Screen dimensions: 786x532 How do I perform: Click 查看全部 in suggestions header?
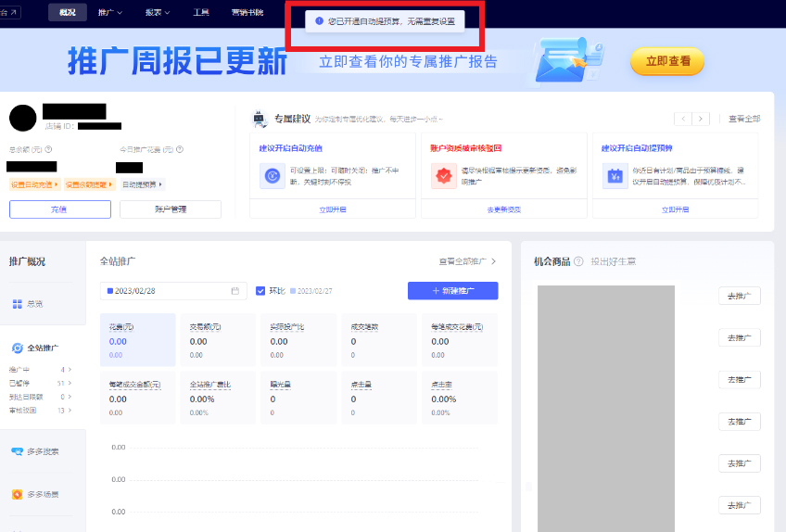tap(744, 119)
